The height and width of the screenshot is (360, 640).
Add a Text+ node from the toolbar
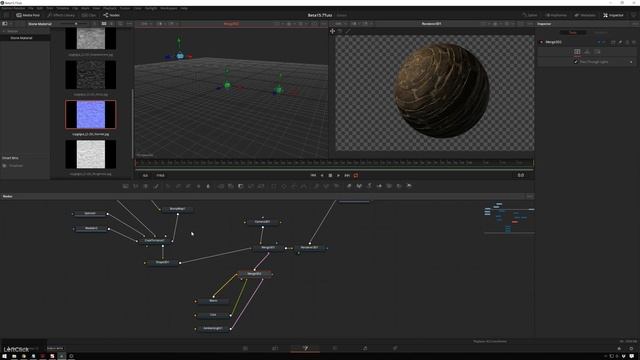pyautogui.click(x=146, y=186)
